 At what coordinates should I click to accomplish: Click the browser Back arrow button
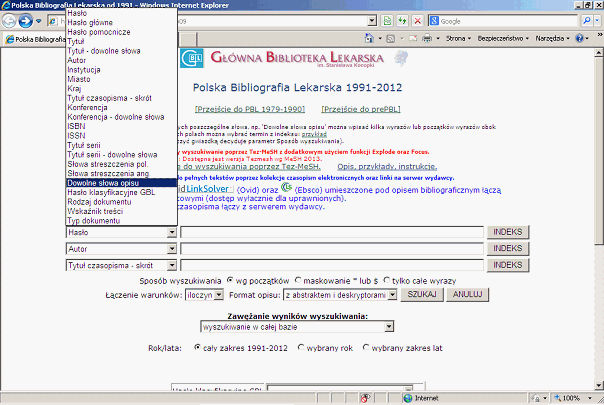tap(9, 21)
